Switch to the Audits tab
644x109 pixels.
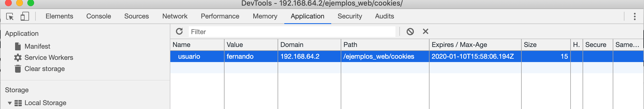[x=385, y=16]
